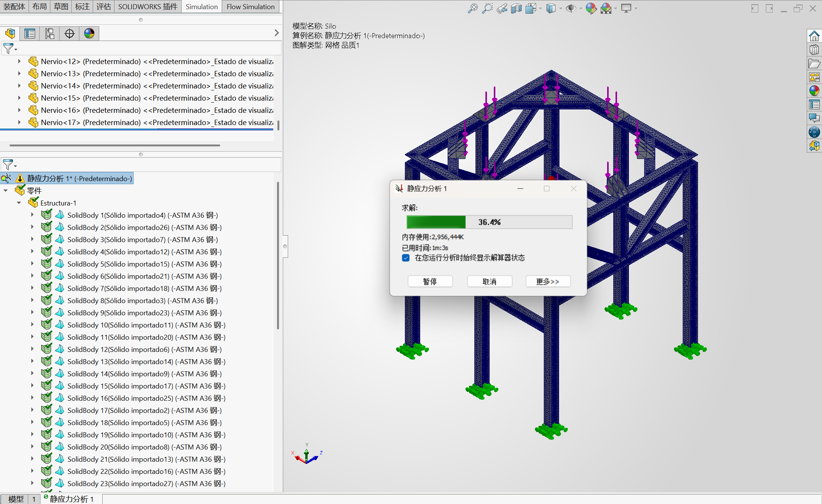
Task: Open Hide/Show Items dropdown arrow
Action: tap(581, 8)
